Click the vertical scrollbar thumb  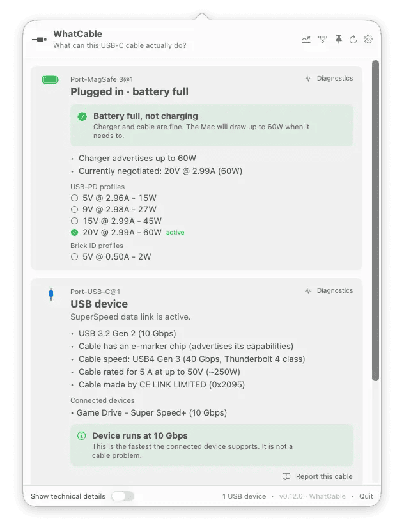(x=375, y=221)
